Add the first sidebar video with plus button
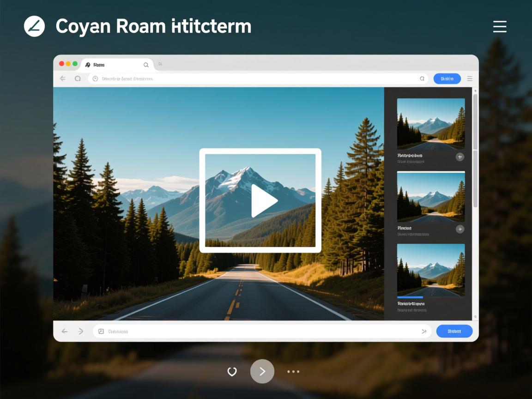Screen dimensions: 532x399 click(x=459, y=157)
